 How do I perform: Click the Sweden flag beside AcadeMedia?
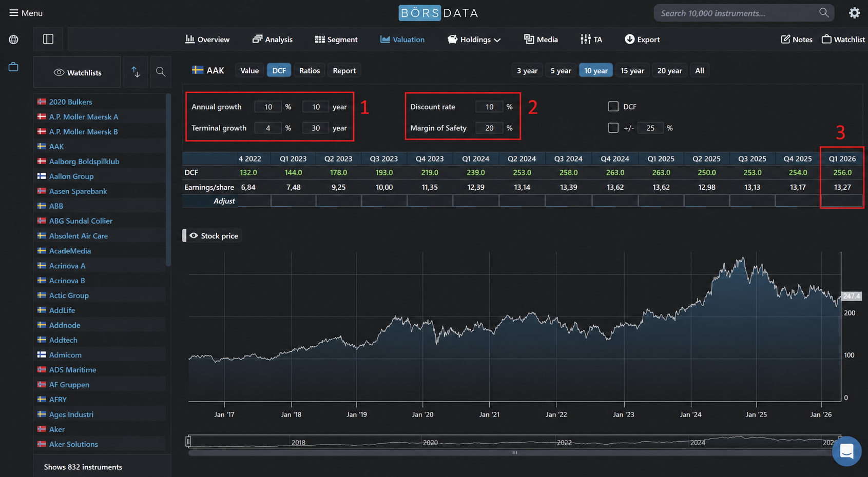pos(42,250)
